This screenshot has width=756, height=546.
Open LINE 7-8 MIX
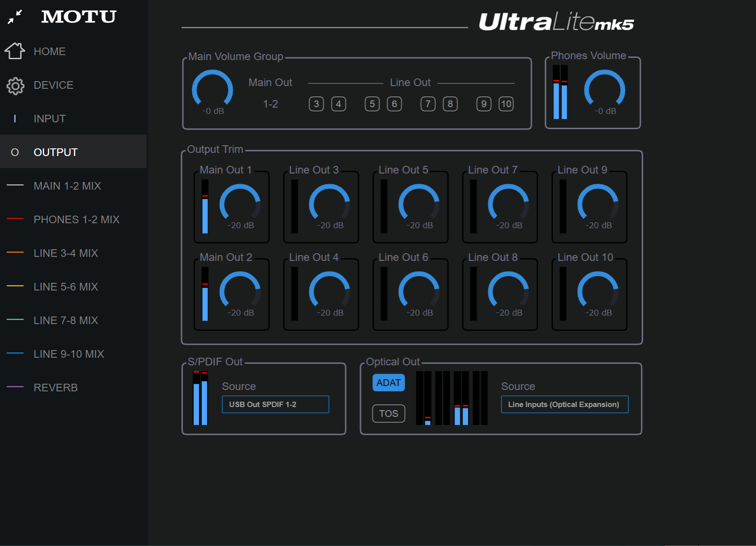click(x=73, y=320)
